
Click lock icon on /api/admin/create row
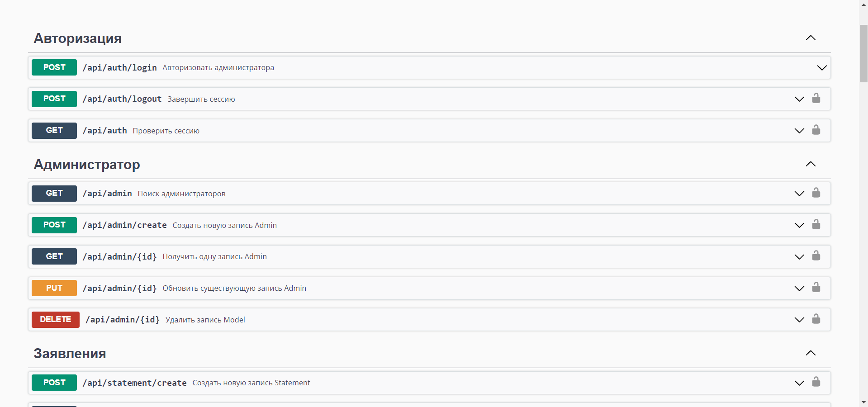click(x=816, y=225)
